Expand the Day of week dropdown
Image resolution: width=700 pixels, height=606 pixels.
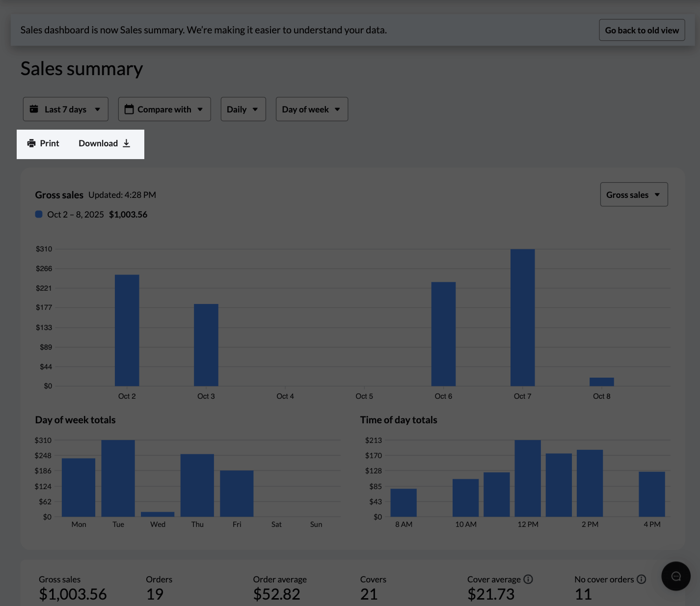[x=312, y=109]
